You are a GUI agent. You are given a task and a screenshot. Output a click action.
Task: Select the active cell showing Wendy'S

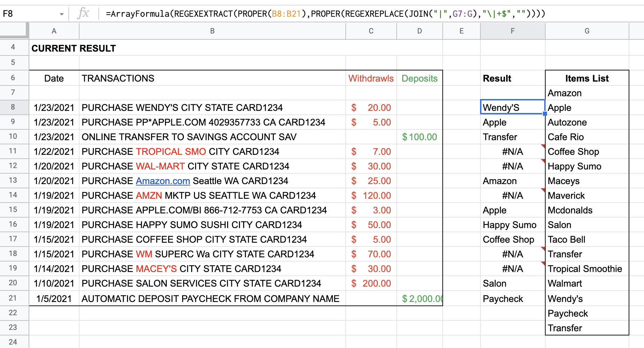513,107
